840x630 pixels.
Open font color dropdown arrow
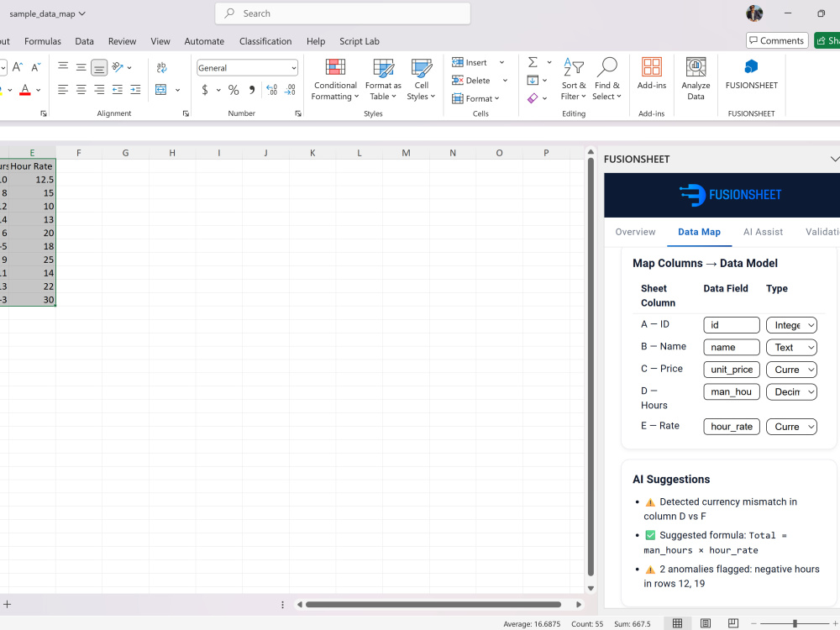(39, 90)
